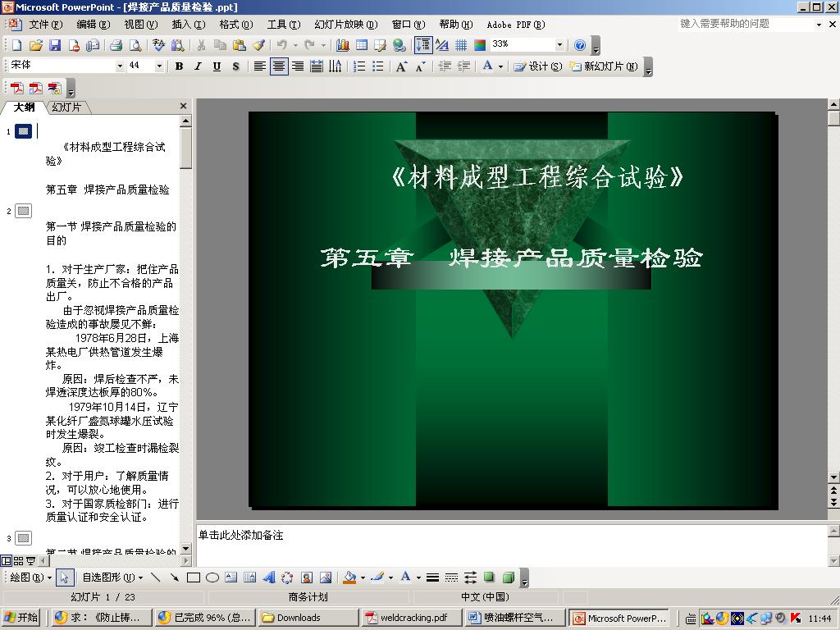Open the font name dropdown
This screenshot has height=630, width=840.
120,66
